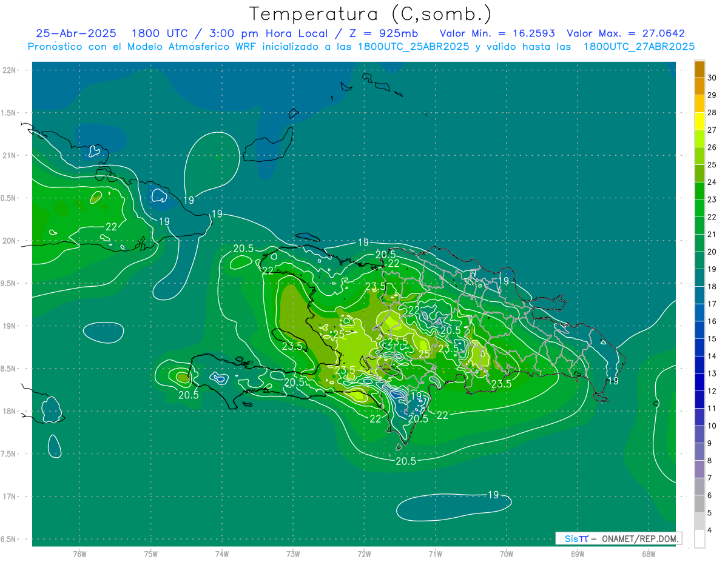Click the '21N' latitude label
Screen dimensions: 728x562
coord(9,156)
